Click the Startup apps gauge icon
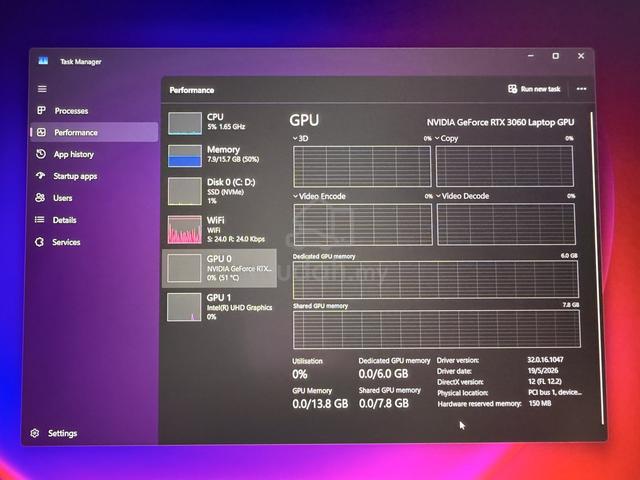 [x=40, y=176]
